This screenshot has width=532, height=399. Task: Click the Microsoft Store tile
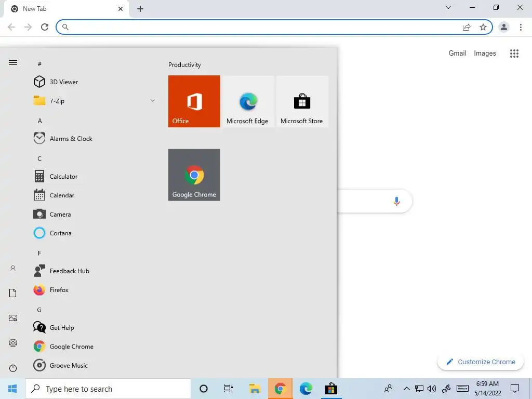pyautogui.click(x=302, y=101)
